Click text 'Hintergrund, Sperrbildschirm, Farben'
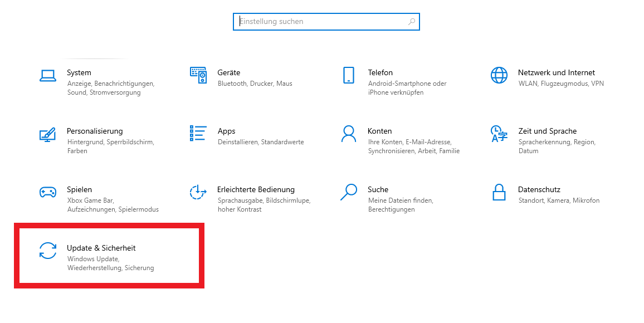This screenshot has width=644, height=323. point(111,146)
